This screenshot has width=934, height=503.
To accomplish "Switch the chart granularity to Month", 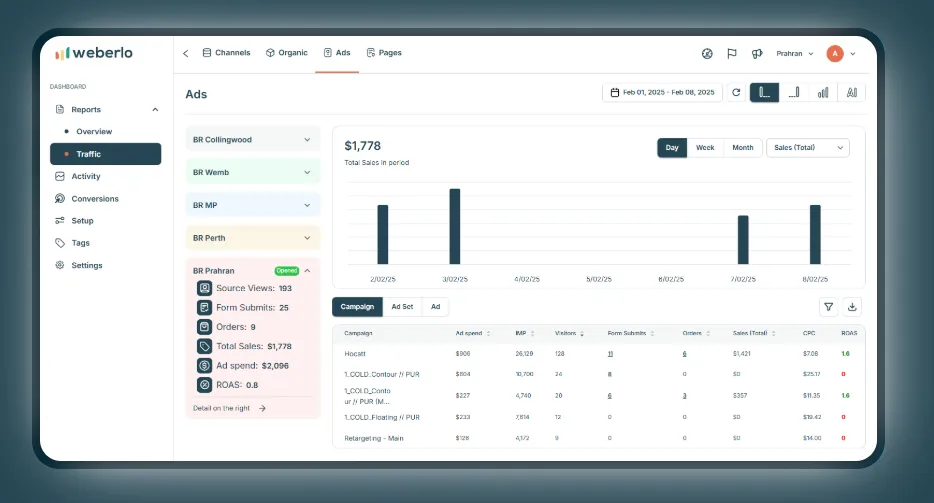I will 743,148.
